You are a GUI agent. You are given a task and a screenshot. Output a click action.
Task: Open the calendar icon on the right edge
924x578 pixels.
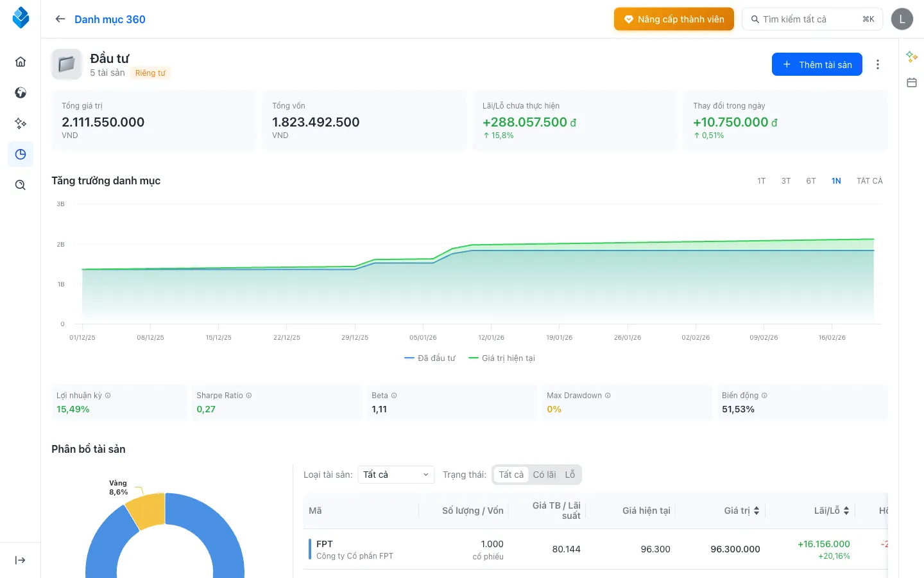[x=911, y=82]
